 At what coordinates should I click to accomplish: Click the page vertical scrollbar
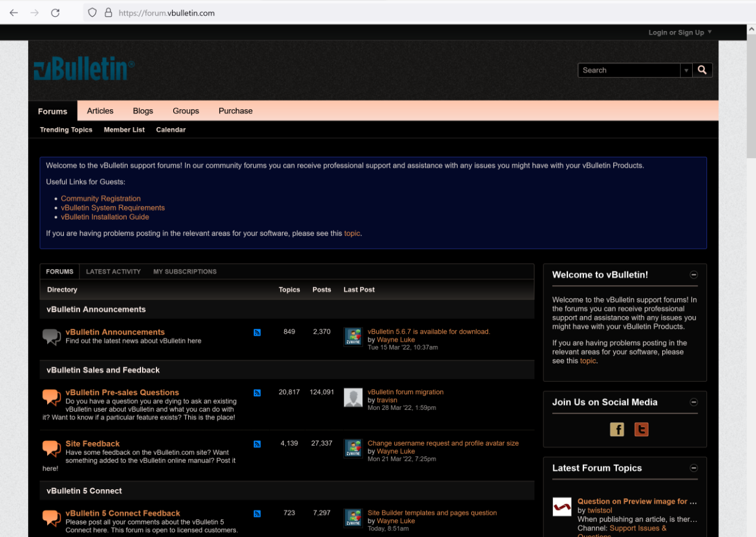pyautogui.click(x=751, y=95)
